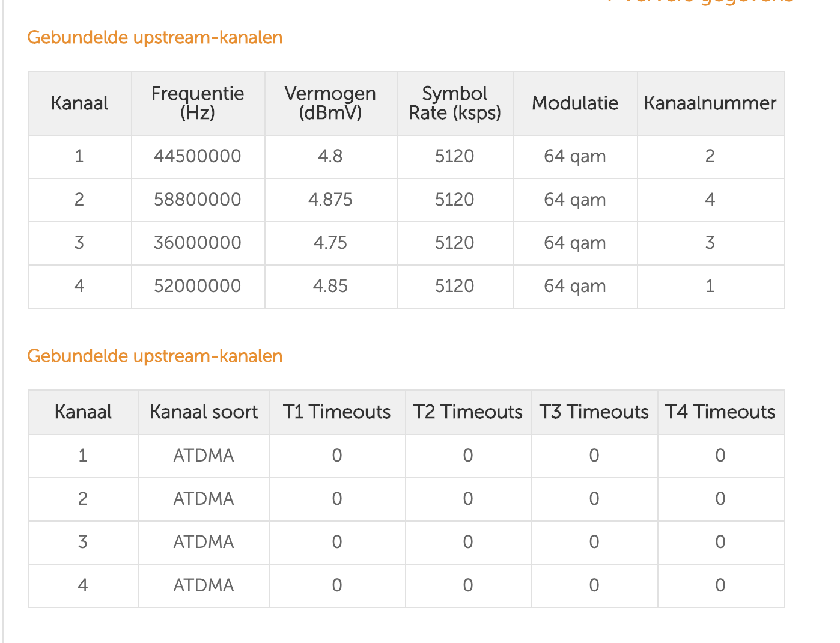The height and width of the screenshot is (643, 840).
Task: Select the 58800000 frequency value
Action: pos(197,200)
